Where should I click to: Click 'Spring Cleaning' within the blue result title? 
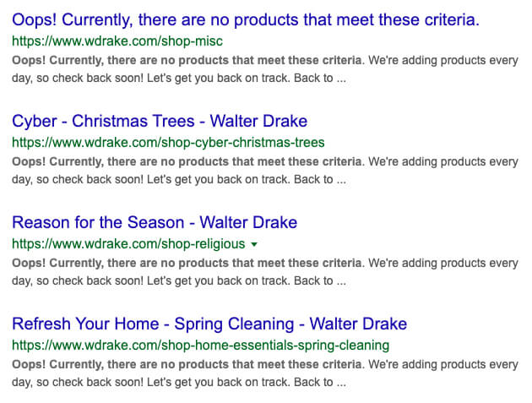(234, 324)
